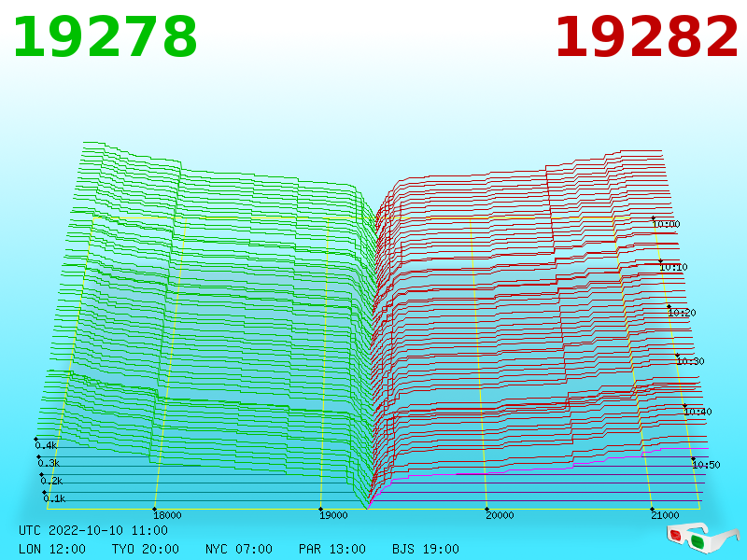The width and height of the screenshot is (747, 560).
Task: Click the 10:40 time axis marker
Action: click(698, 412)
